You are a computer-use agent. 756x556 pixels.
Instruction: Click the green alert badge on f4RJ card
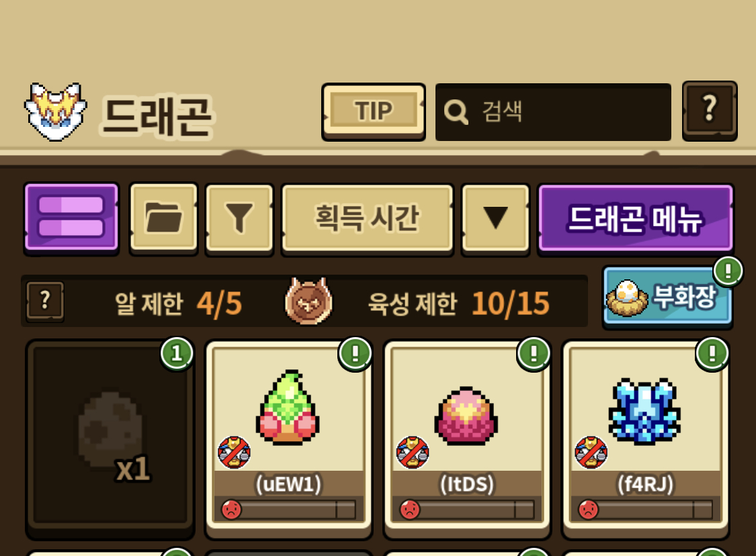(712, 353)
